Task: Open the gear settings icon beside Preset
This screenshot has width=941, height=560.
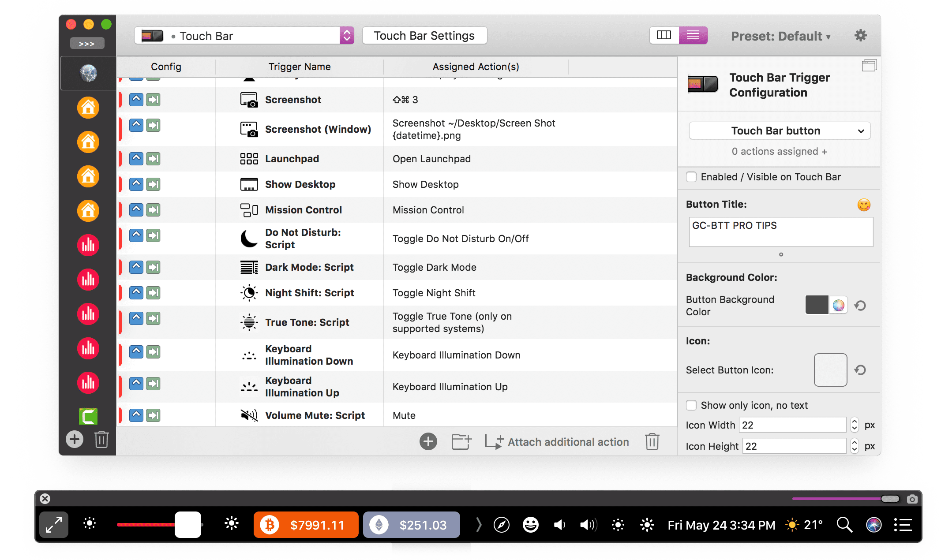Action: tap(861, 36)
